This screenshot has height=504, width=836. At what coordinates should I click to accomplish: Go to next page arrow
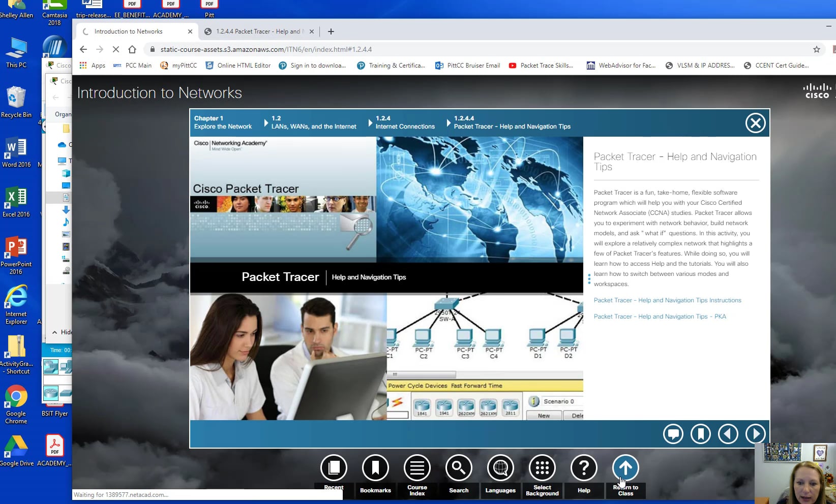click(x=756, y=434)
